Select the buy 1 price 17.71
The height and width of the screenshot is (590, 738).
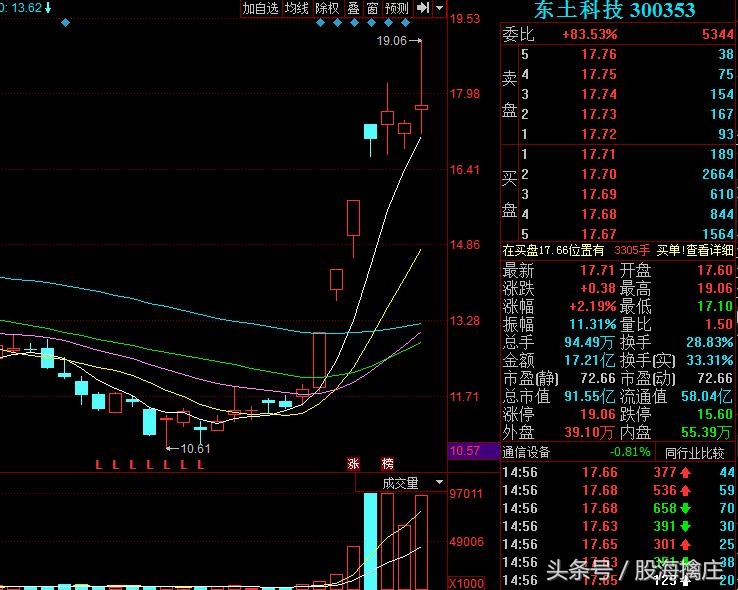[x=599, y=154]
